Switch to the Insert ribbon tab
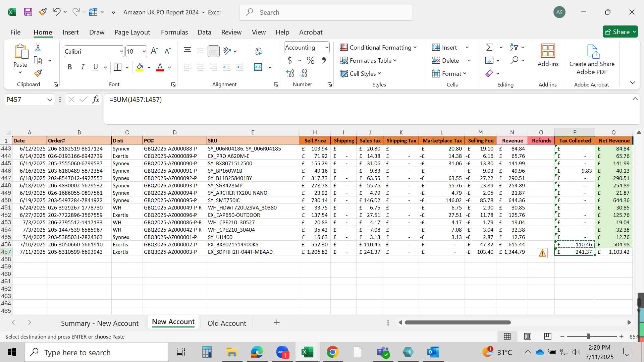The height and width of the screenshot is (362, 644). [71, 32]
